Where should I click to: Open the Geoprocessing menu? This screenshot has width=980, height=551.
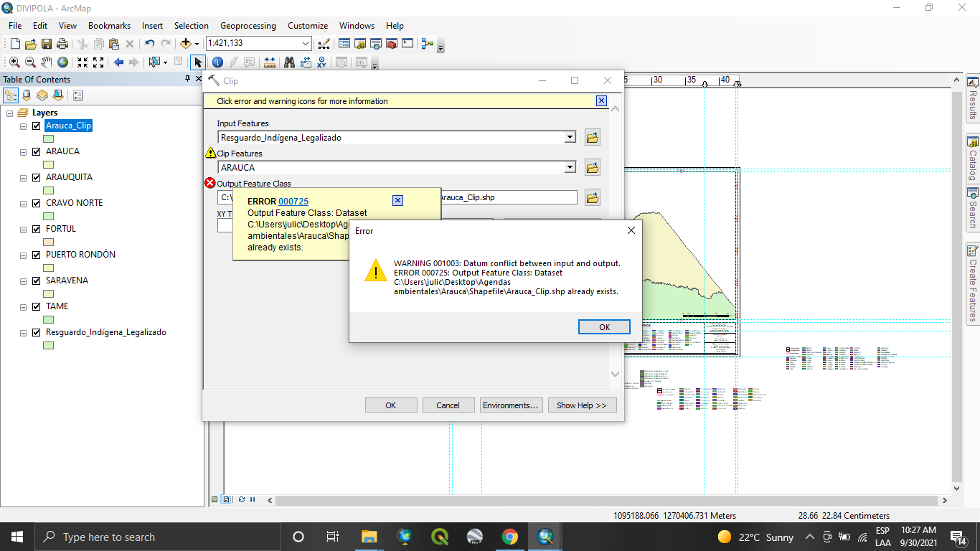[248, 25]
